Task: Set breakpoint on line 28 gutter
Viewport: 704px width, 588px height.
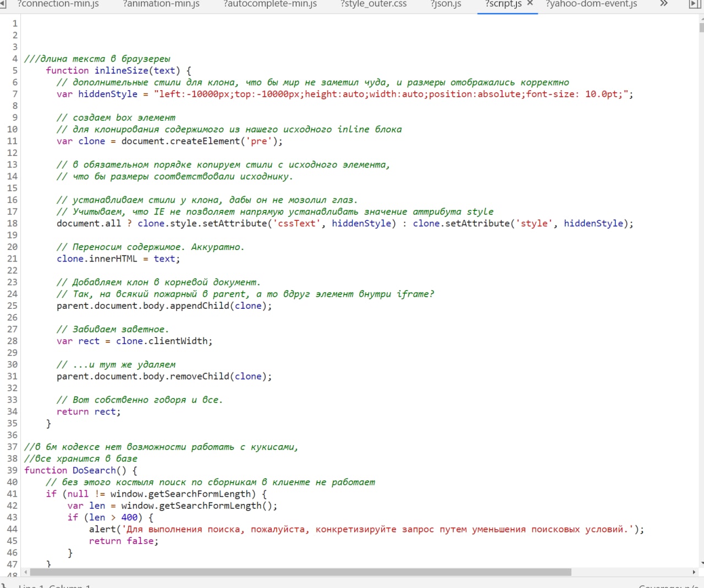Action: 12,341
